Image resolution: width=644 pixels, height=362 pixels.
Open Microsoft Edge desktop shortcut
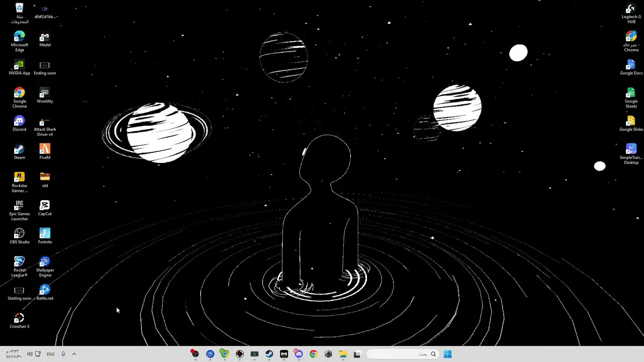click(19, 41)
